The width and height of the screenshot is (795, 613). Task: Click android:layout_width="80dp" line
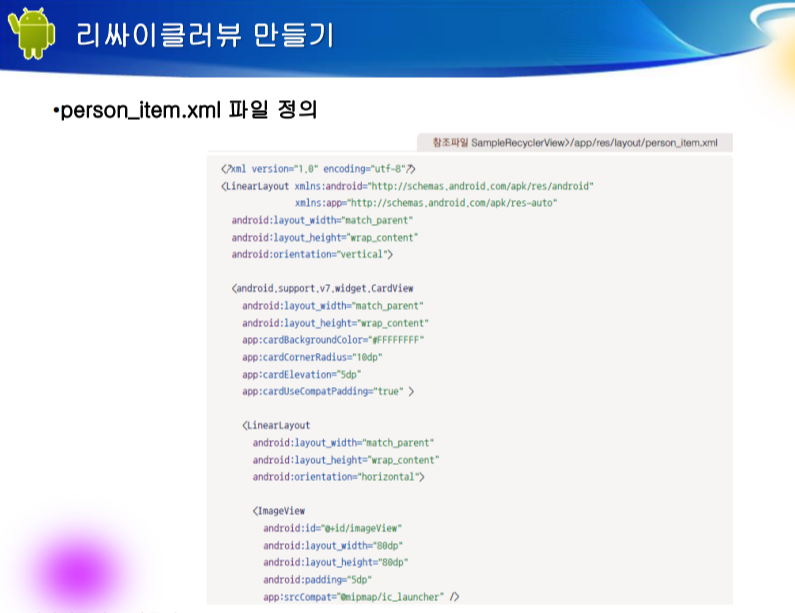[333, 546]
